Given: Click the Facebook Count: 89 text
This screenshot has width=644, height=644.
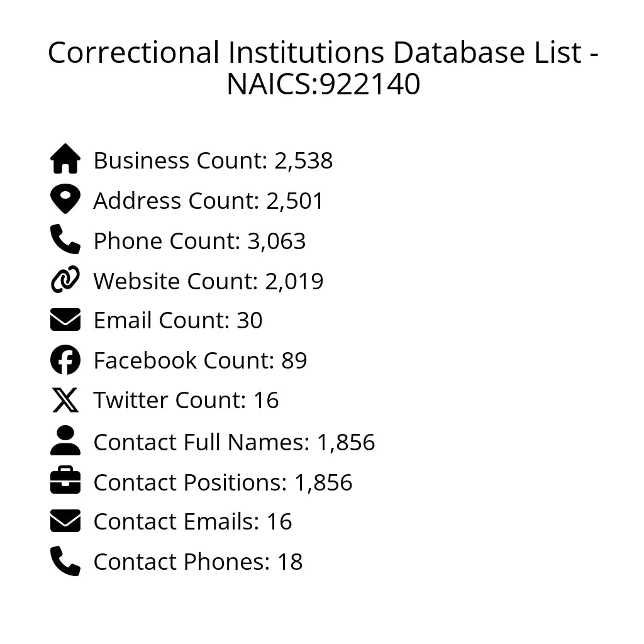Looking at the screenshot, I should pyautogui.click(x=200, y=361).
